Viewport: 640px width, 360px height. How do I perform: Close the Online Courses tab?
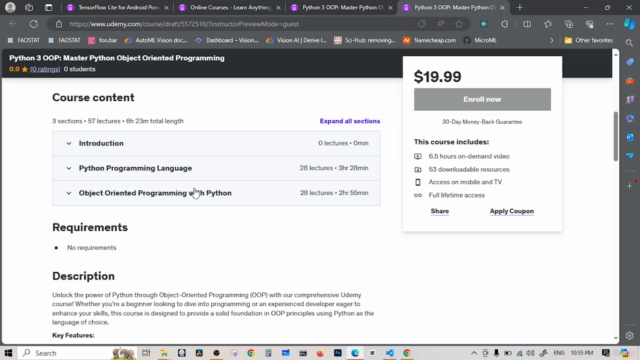(x=278, y=8)
